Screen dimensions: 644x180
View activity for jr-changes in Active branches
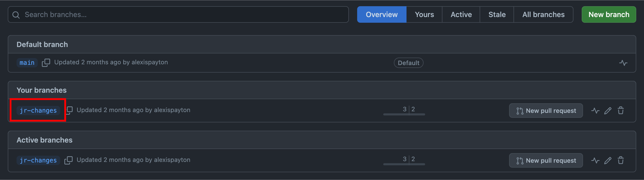coord(595,160)
